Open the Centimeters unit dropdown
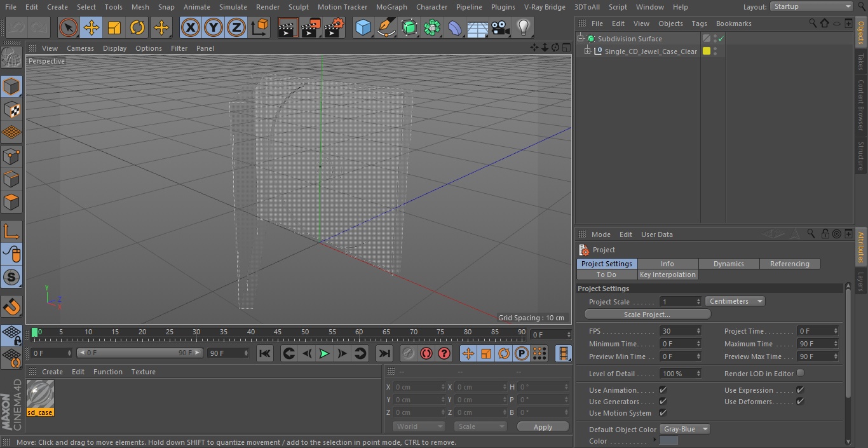Viewport: 868px width, 448px height. tap(735, 301)
